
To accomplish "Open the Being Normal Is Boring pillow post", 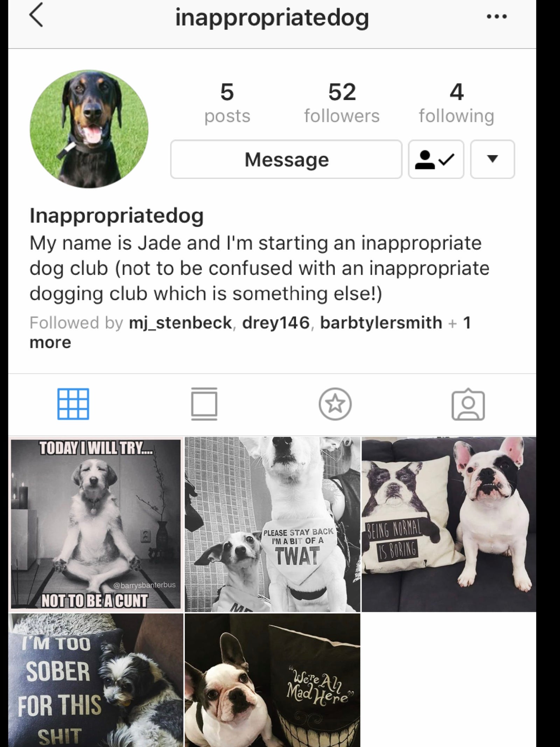I will pos(449,524).
